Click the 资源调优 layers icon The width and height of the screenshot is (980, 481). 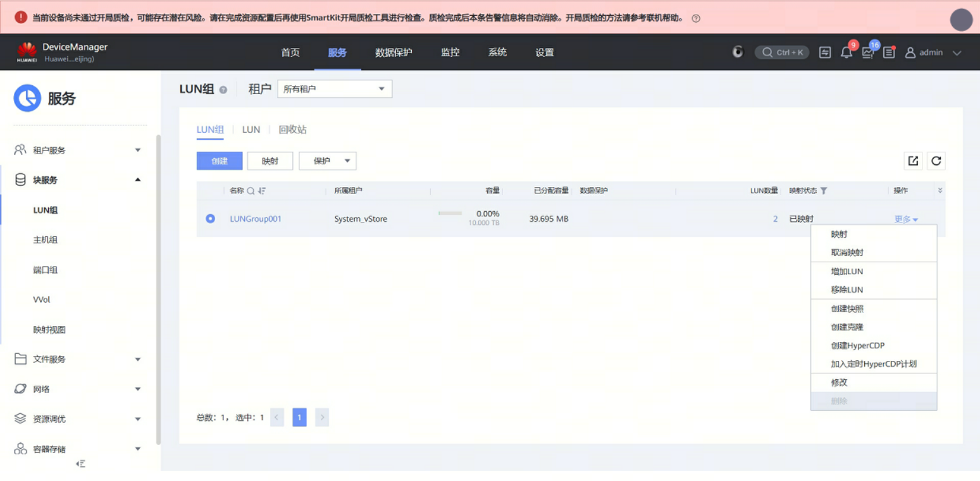click(x=20, y=418)
